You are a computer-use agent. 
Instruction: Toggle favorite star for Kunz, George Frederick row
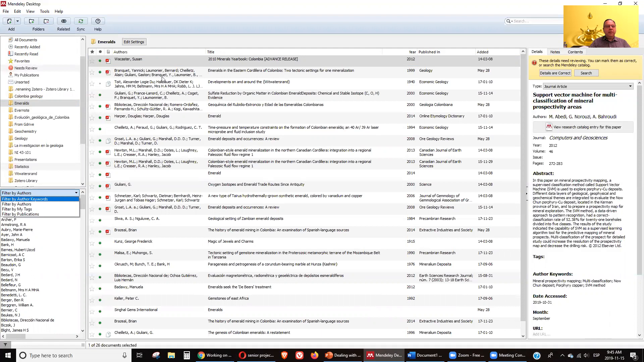[92, 243]
